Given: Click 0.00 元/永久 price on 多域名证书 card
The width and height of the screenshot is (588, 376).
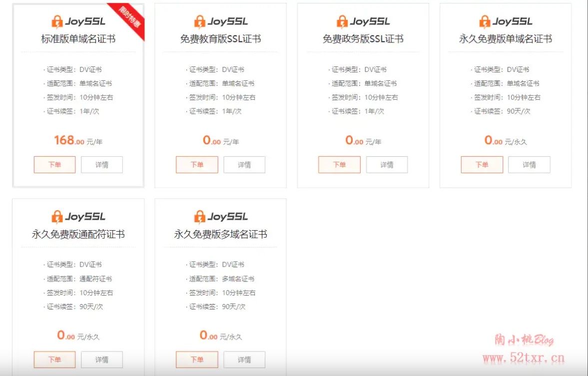Looking at the screenshot, I should click(x=221, y=336).
